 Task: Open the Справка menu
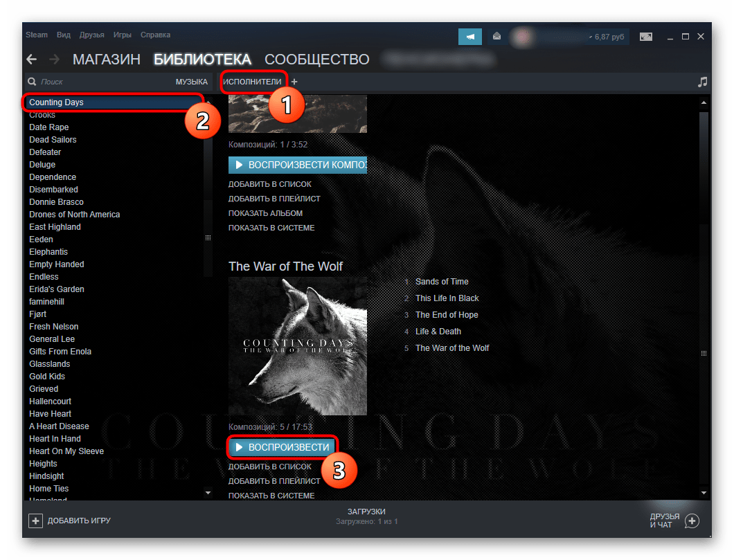(x=155, y=35)
